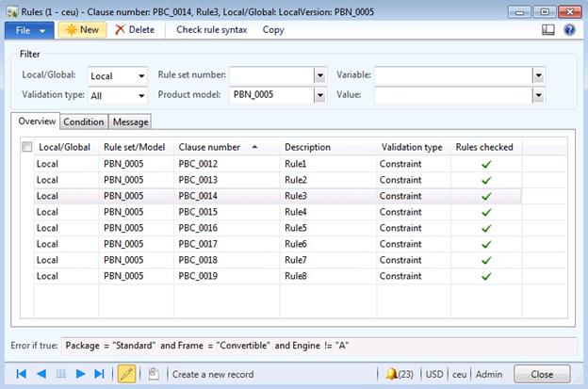The height and width of the screenshot is (389, 588).
Task: Click the Value filter input field
Action: pyautogui.click(x=454, y=95)
